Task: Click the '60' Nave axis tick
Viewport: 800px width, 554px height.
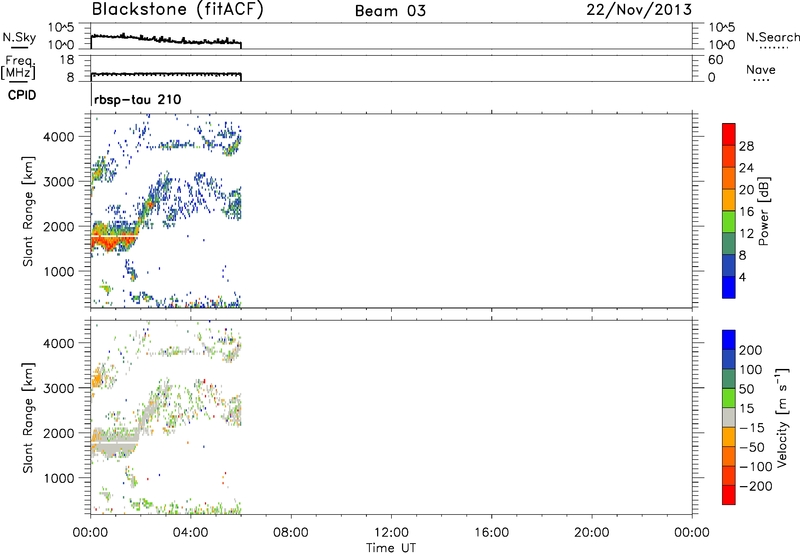Action: click(715, 60)
